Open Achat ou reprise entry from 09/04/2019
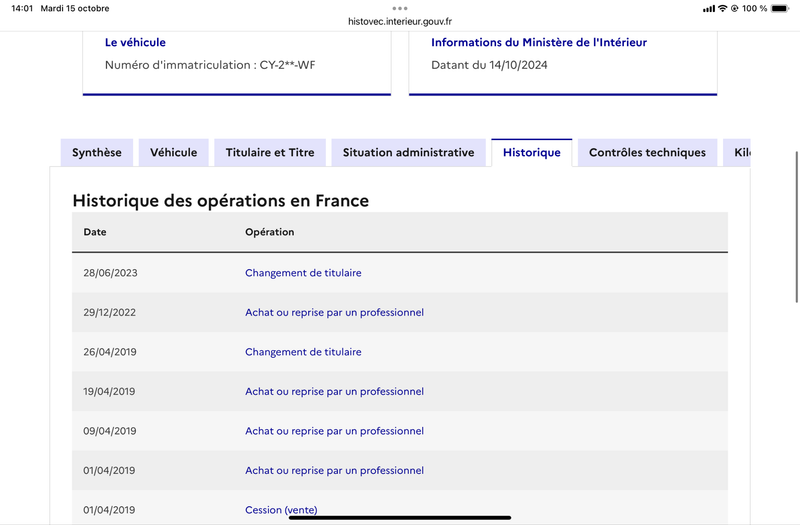 pyautogui.click(x=334, y=431)
